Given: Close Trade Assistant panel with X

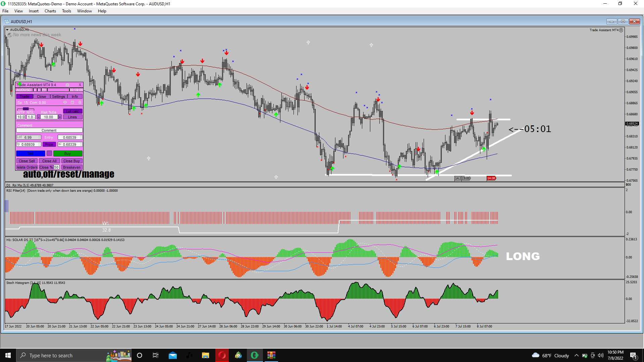Looking at the screenshot, I should coord(80,85).
